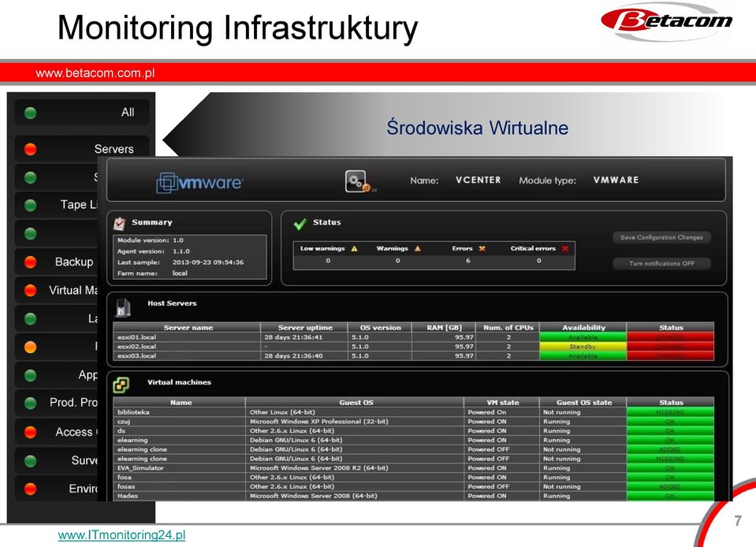
Task: Click the RAM [GB] column header
Action: [444, 328]
